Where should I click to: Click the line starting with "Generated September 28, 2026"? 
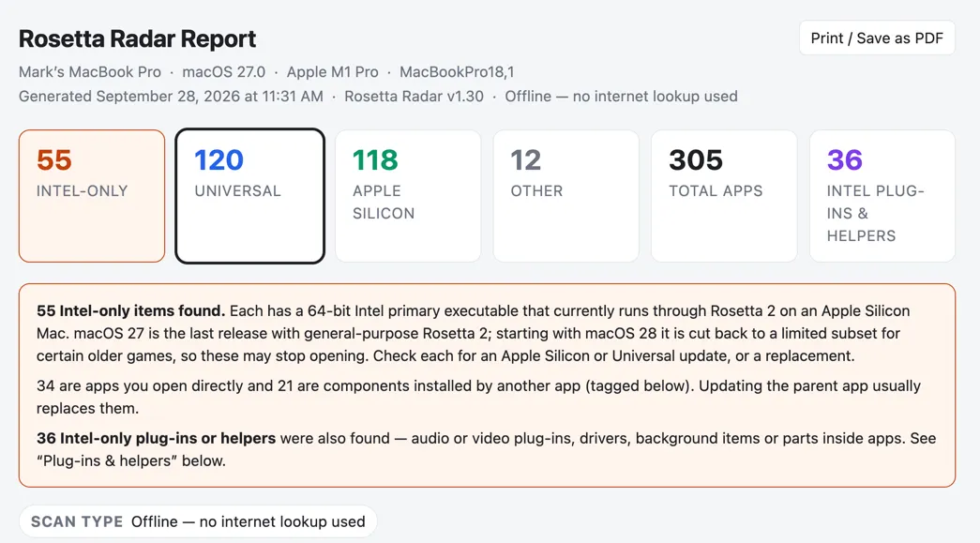coord(378,97)
